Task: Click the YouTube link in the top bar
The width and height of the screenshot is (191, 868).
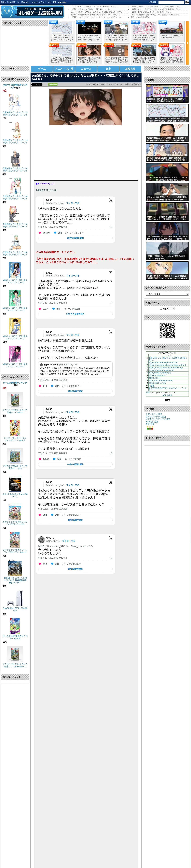Action: coord(62,2)
